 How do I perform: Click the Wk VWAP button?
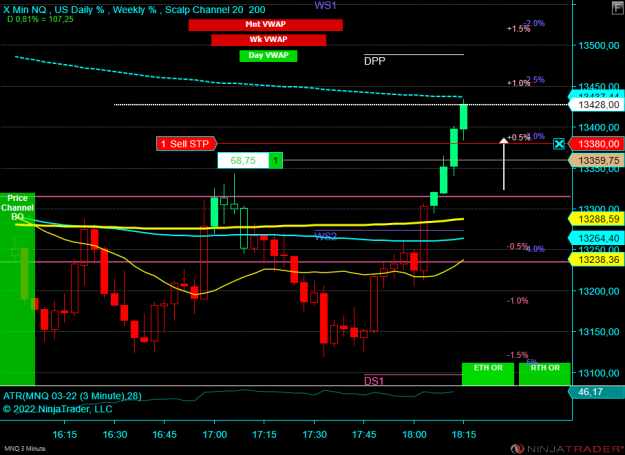point(269,39)
